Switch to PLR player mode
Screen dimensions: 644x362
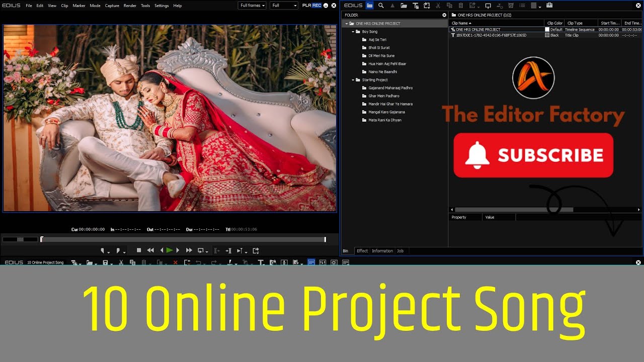[x=306, y=6]
